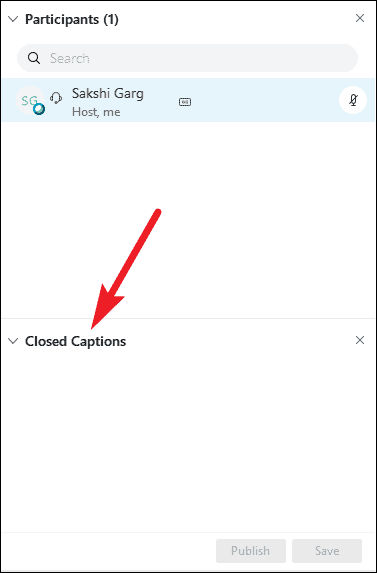Click the magnifier search icon
377x573 pixels.
click(34, 58)
